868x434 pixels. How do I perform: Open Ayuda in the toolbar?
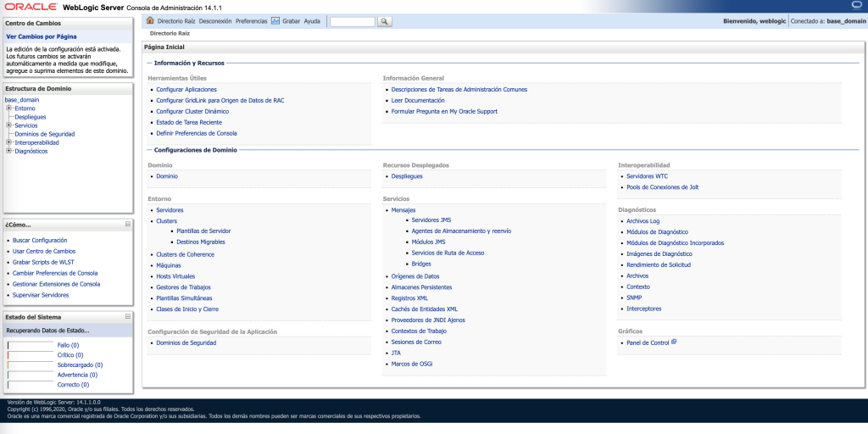(312, 21)
